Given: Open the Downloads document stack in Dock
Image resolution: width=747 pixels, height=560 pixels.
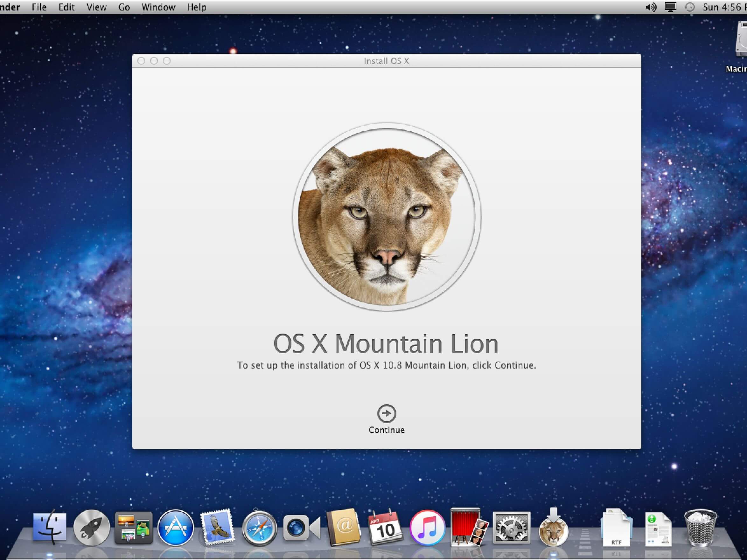Looking at the screenshot, I should coord(658,529).
